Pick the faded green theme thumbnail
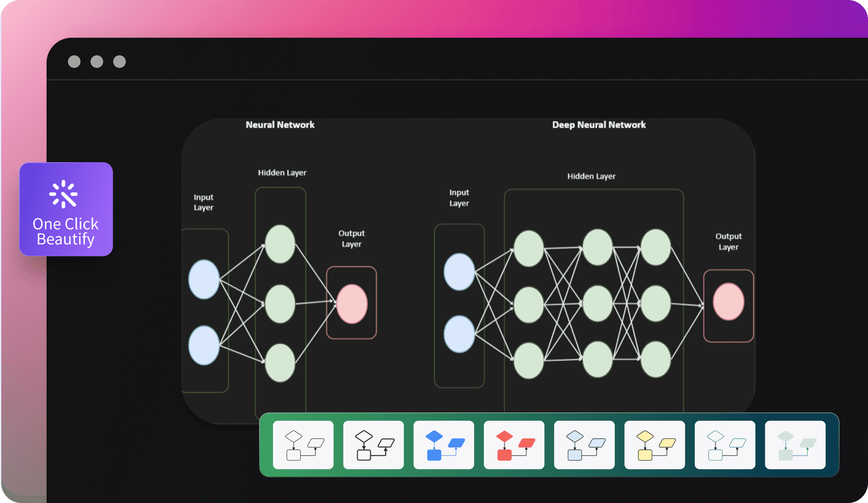Image resolution: width=868 pixels, height=503 pixels. coord(795,445)
